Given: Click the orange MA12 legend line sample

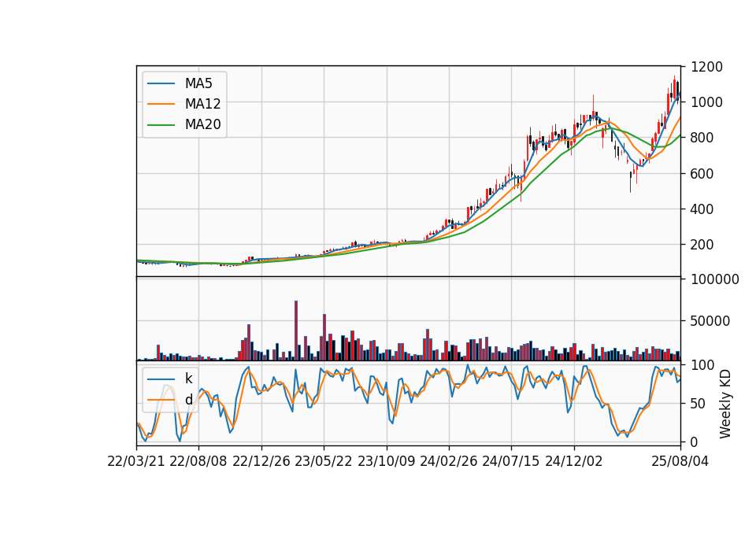Looking at the screenshot, I should pos(161,104).
